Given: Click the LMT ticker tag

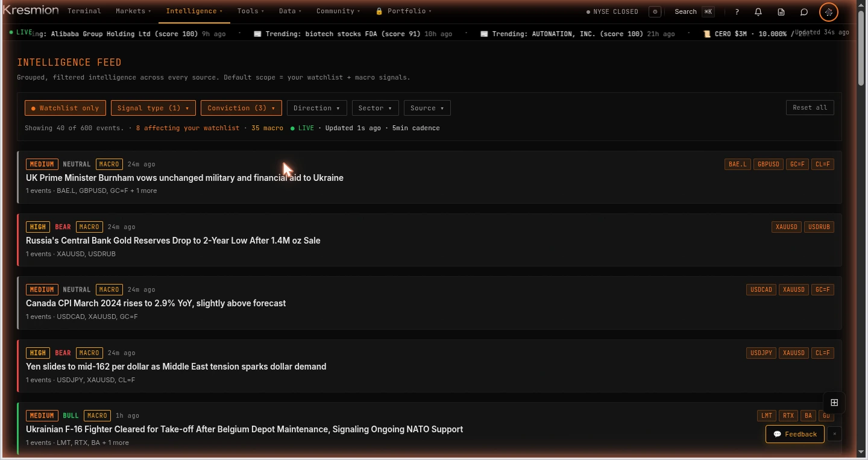Looking at the screenshot, I should tap(767, 415).
